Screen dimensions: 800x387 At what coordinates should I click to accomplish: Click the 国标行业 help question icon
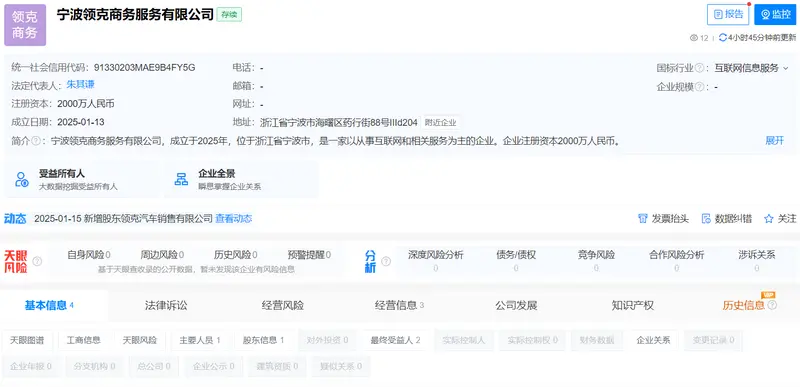699,68
